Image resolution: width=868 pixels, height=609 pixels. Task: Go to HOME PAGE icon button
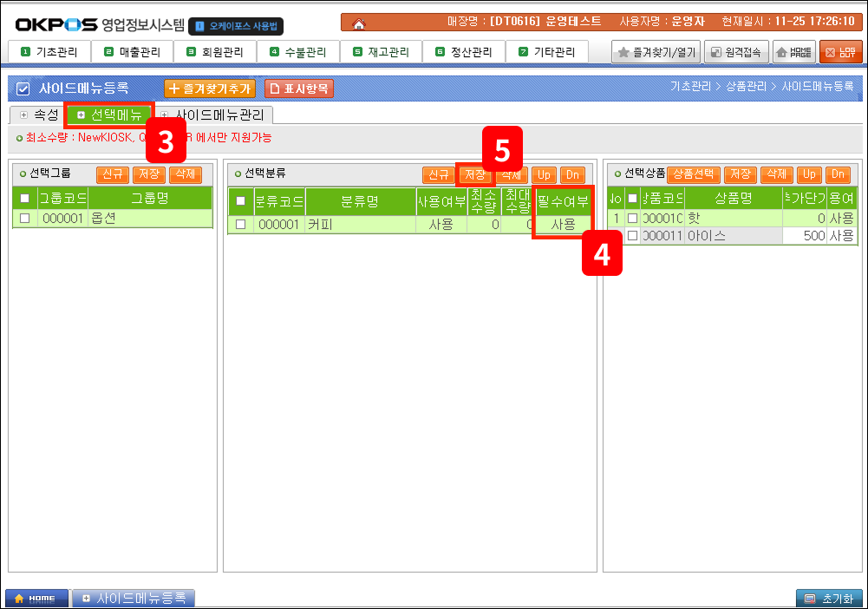(x=793, y=52)
